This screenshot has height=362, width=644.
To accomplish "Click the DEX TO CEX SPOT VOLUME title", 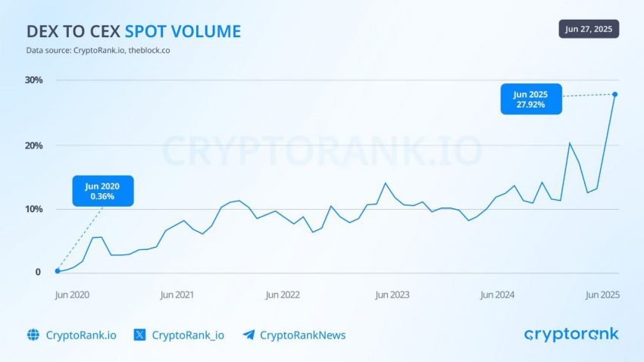I will [x=133, y=32].
